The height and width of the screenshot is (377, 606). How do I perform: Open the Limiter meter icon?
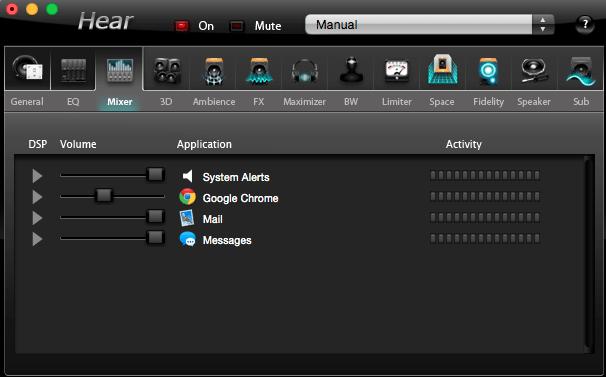[x=397, y=71]
